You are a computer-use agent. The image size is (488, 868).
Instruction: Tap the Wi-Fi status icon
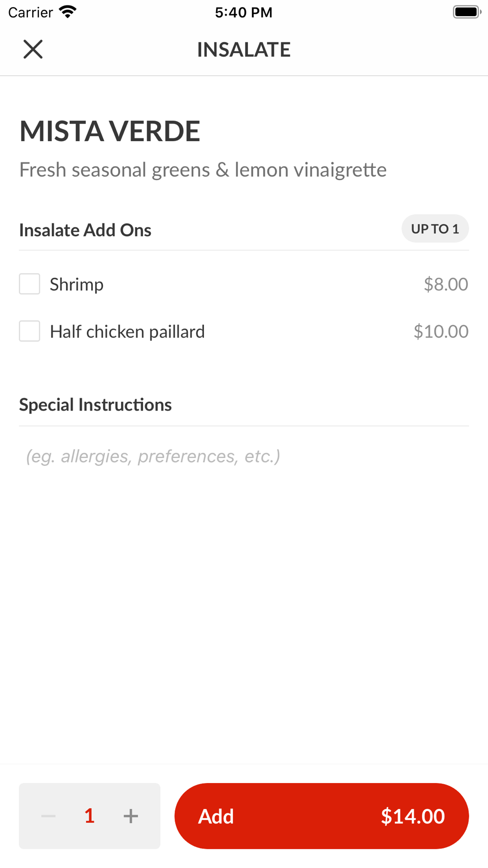[68, 12]
